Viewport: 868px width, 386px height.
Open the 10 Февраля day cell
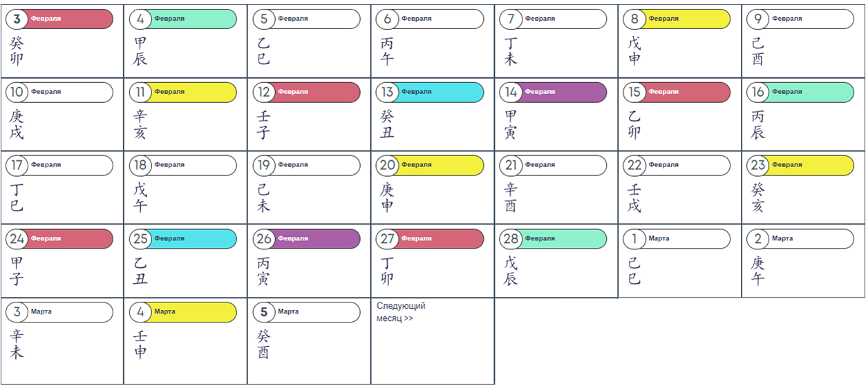click(62, 115)
